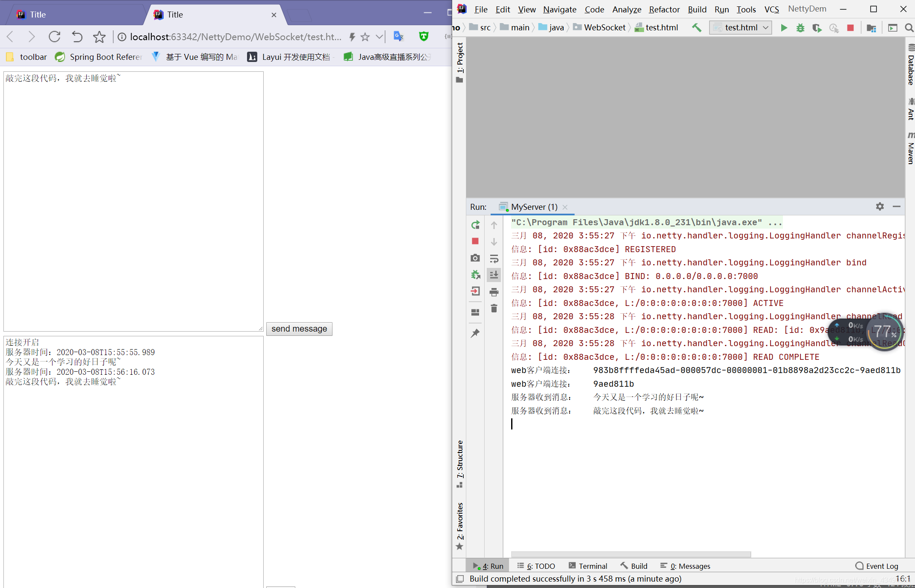Open the Navigate menu
915x588 pixels.
[x=560, y=9]
